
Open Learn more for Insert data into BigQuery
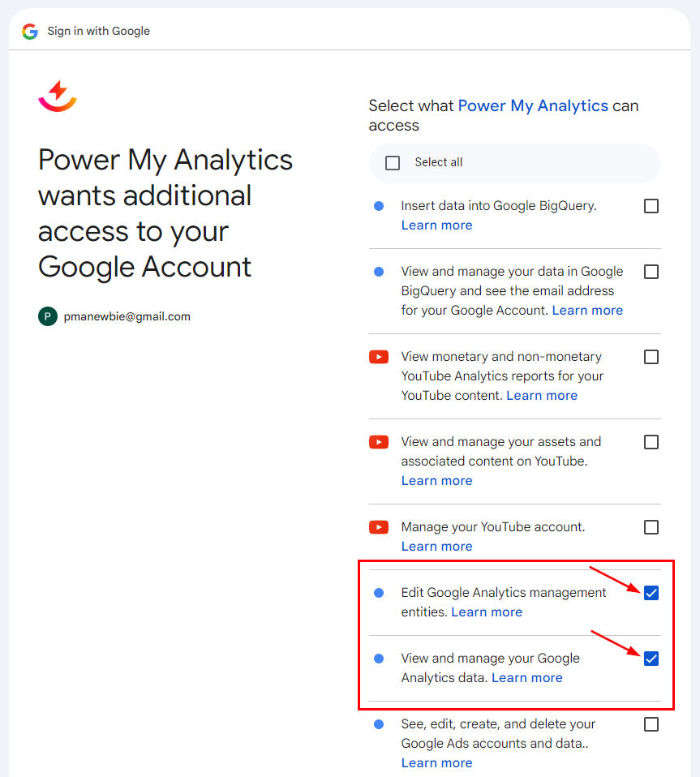coord(436,225)
